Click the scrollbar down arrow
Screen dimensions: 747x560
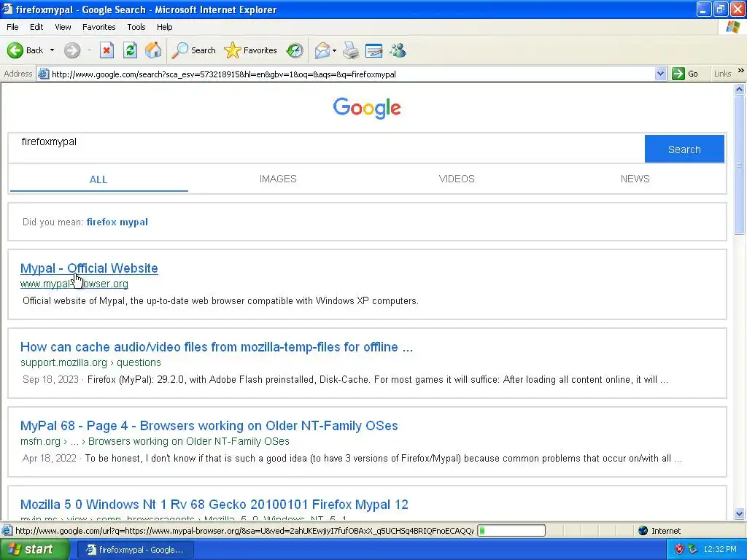point(740,513)
